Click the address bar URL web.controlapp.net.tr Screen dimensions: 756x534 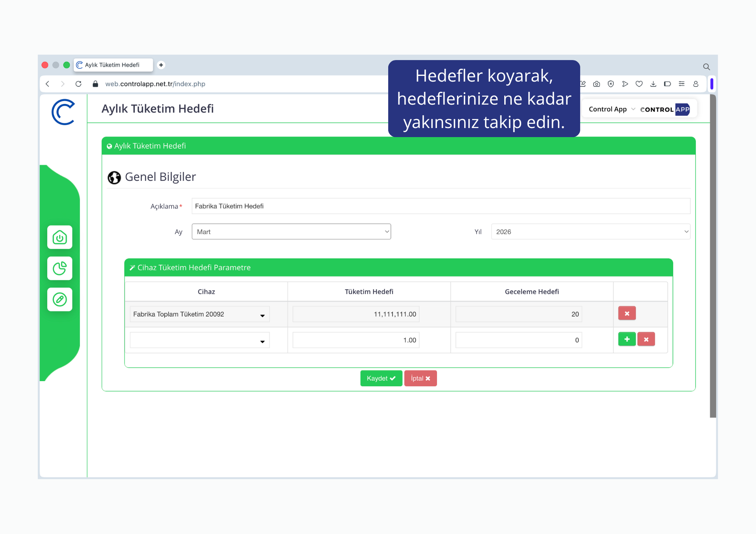coord(155,84)
